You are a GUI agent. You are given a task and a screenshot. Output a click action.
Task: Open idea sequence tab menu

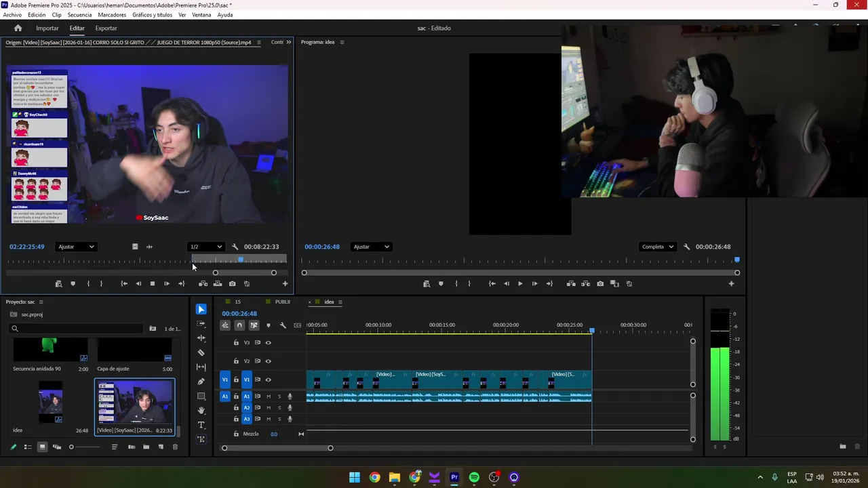pyautogui.click(x=340, y=302)
